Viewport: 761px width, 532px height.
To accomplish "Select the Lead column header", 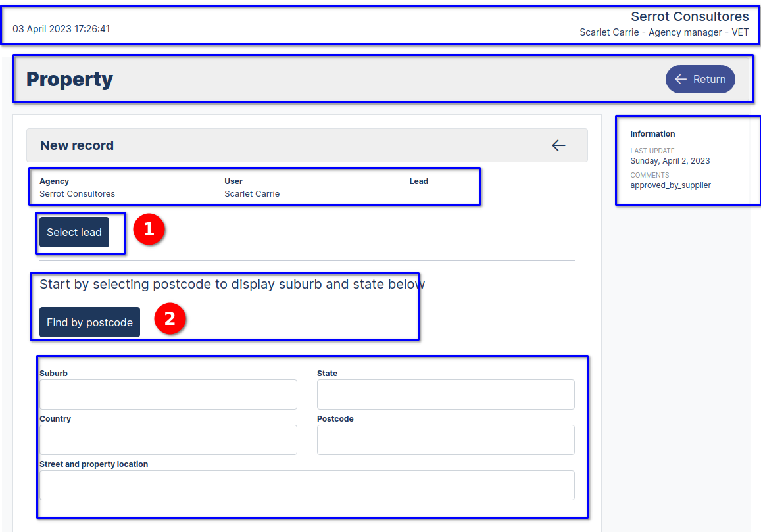I will [418, 181].
